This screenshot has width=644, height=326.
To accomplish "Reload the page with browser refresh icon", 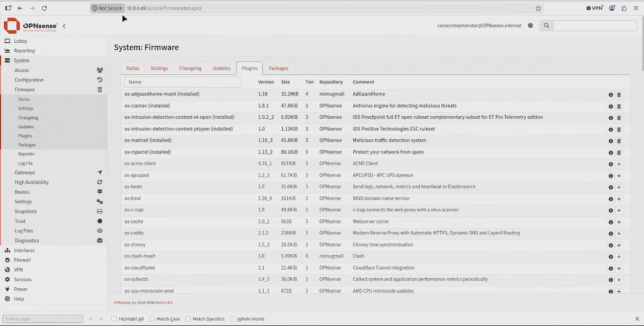I will coord(44,8).
